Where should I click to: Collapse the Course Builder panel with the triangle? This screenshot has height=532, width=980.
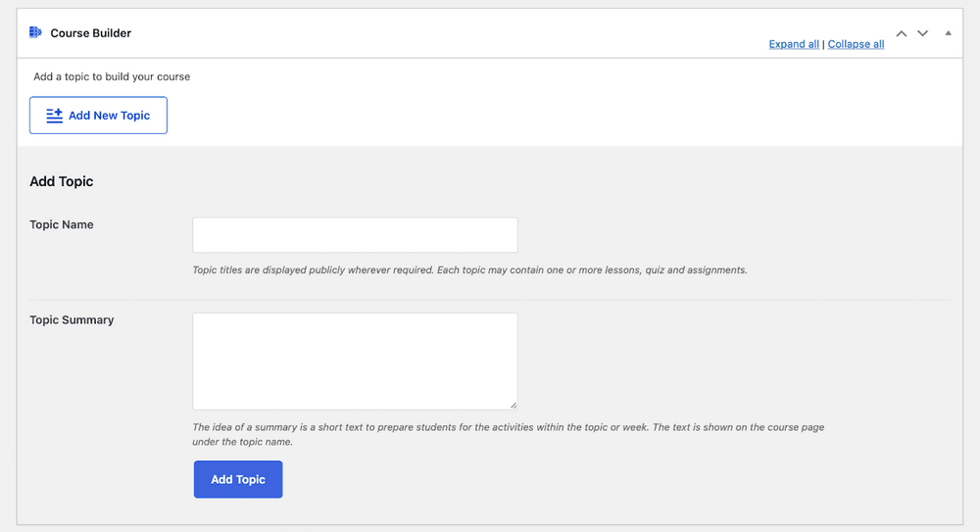click(x=948, y=33)
